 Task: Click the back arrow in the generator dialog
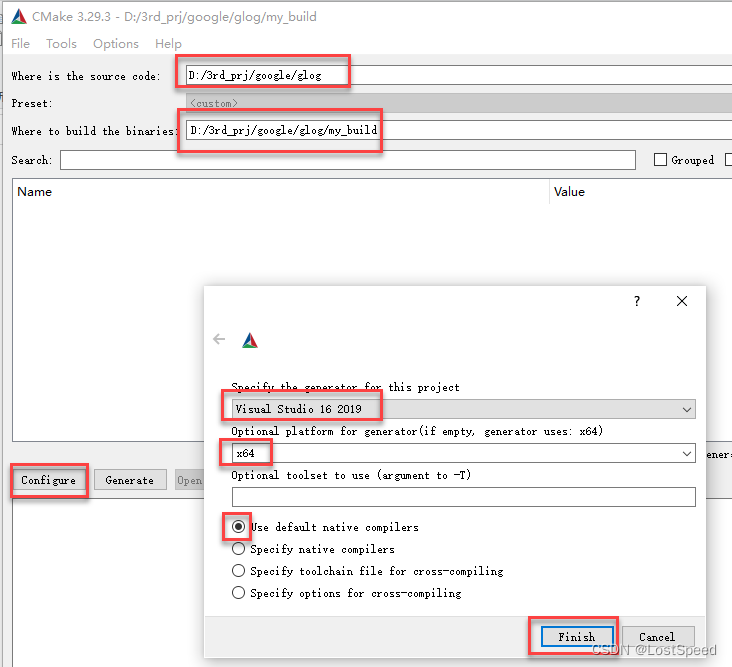(219, 339)
